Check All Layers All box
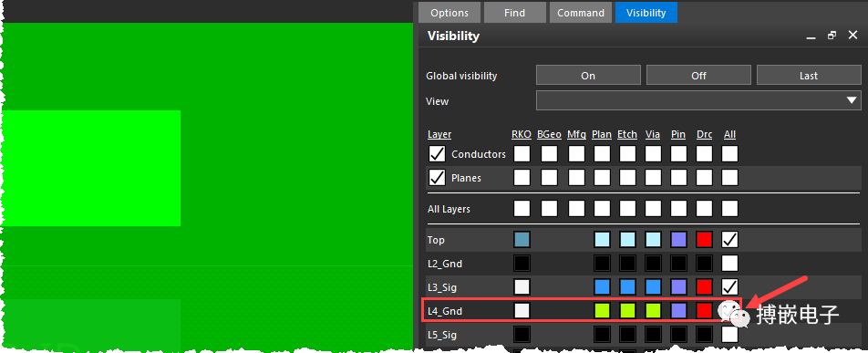This screenshot has height=353, width=868. (729, 209)
